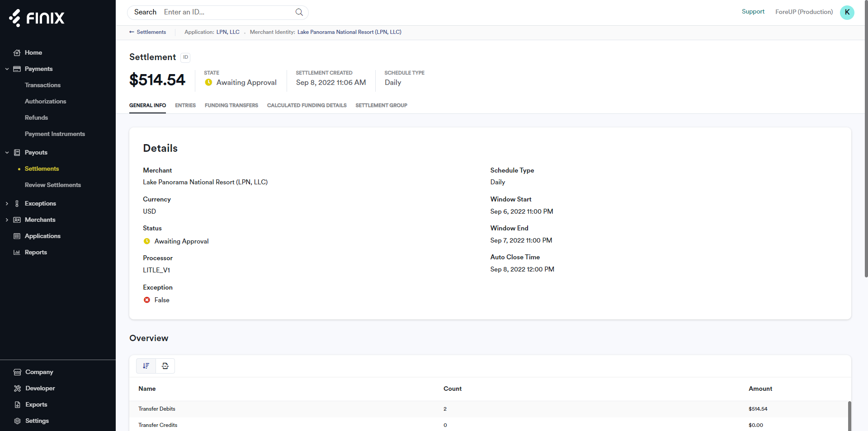Click the Home house icon

click(17, 53)
